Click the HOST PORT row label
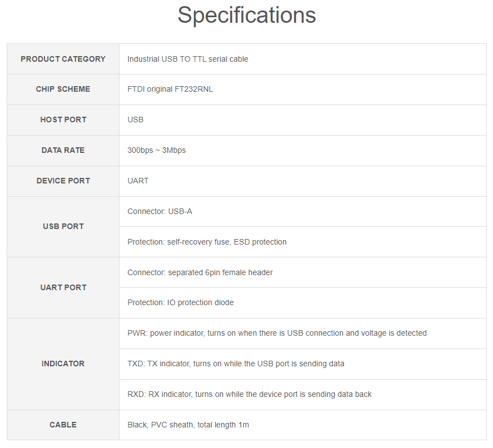Screen dimensions: 493x448 [63, 120]
